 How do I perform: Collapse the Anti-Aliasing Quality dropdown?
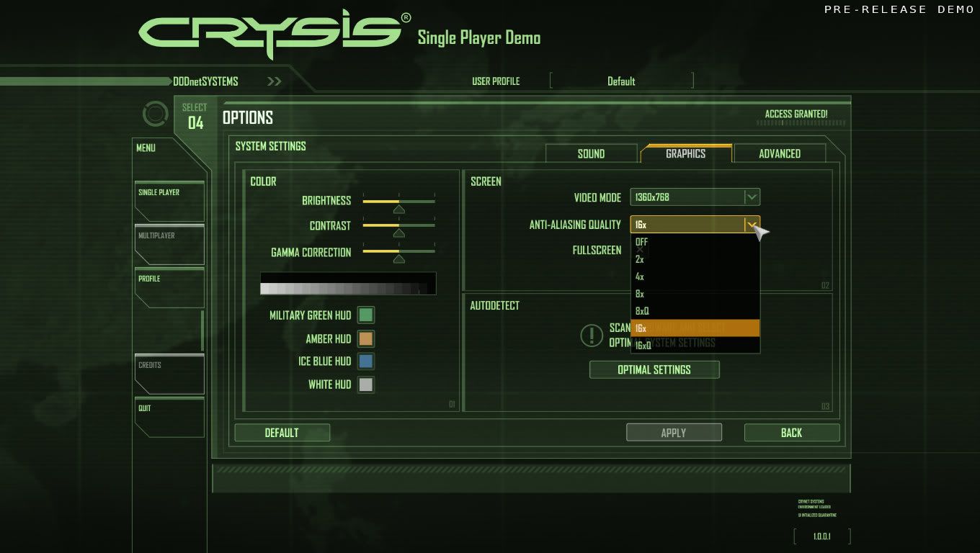coord(752,225)
